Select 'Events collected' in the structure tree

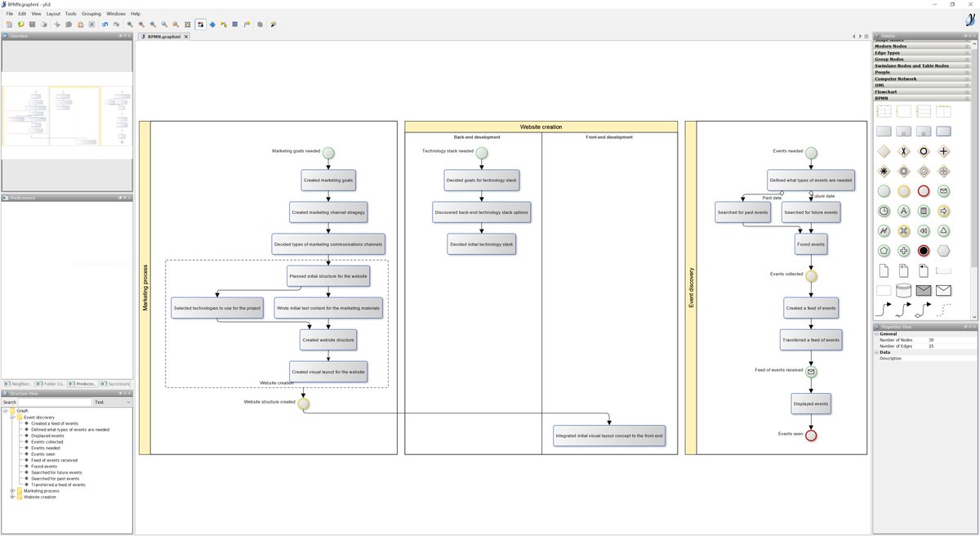coord(47,442)
